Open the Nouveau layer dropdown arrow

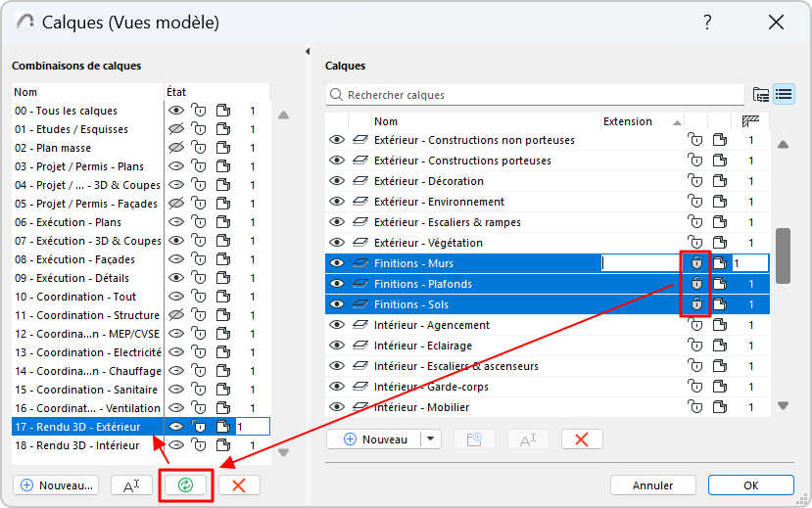pyautogui.click(x=431, y=439)
